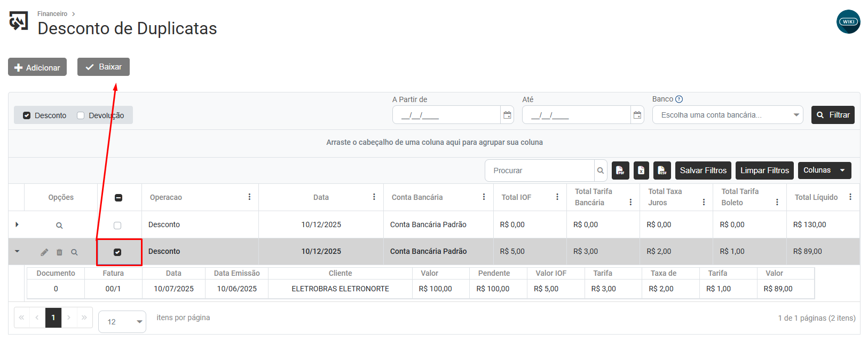Uncheck the Desconto filter checkbox
The width and height of the screenshot is (868, 341).
tap(27, 115)
